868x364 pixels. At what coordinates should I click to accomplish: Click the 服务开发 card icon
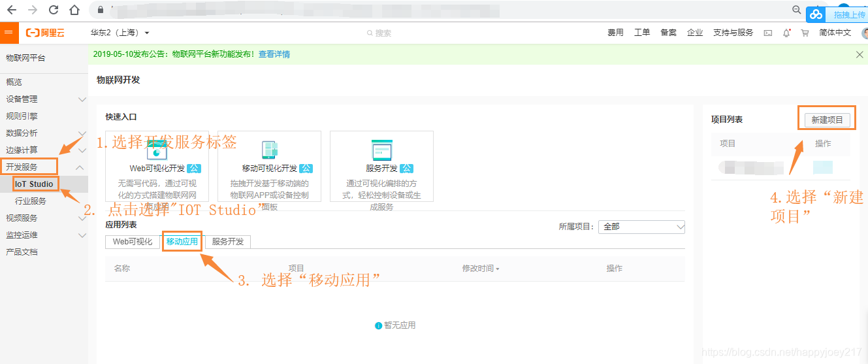pos(381,150)
